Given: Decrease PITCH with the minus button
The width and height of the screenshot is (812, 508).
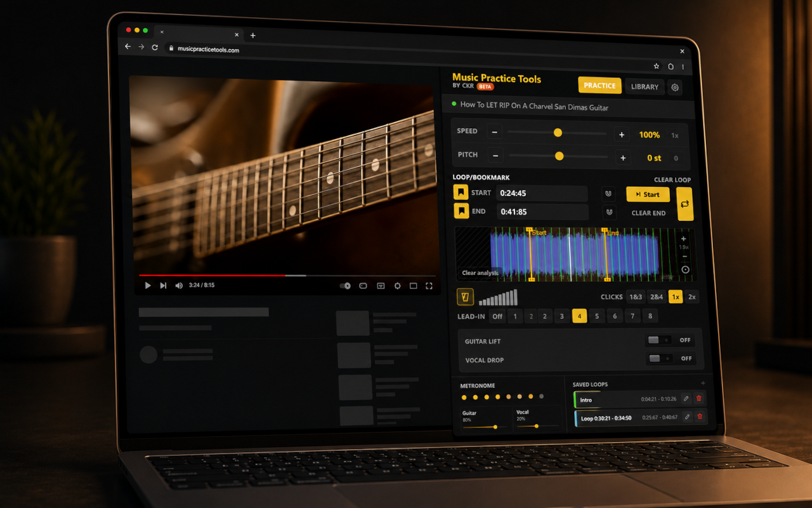Looking at the screenshot, I should pyautogui.click(x=496, y=155).
